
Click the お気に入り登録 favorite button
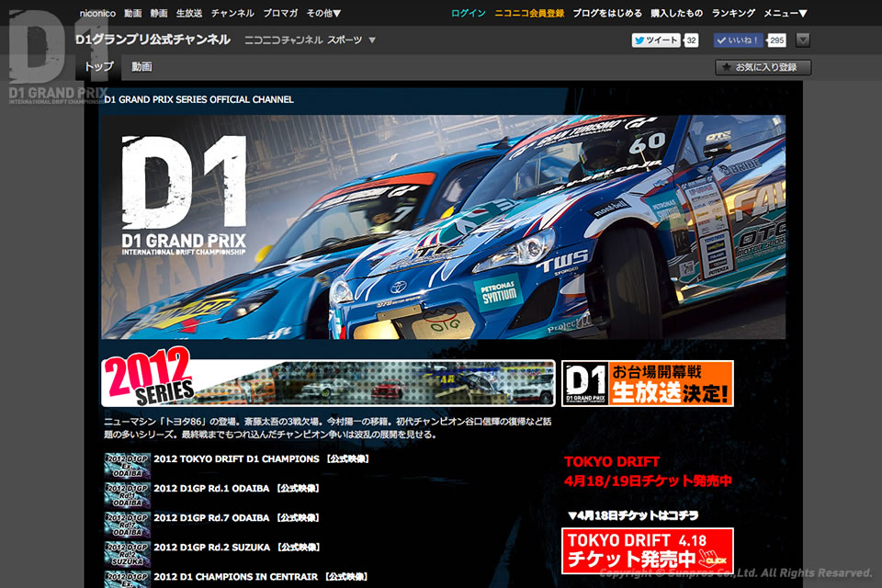pos(763,67)
